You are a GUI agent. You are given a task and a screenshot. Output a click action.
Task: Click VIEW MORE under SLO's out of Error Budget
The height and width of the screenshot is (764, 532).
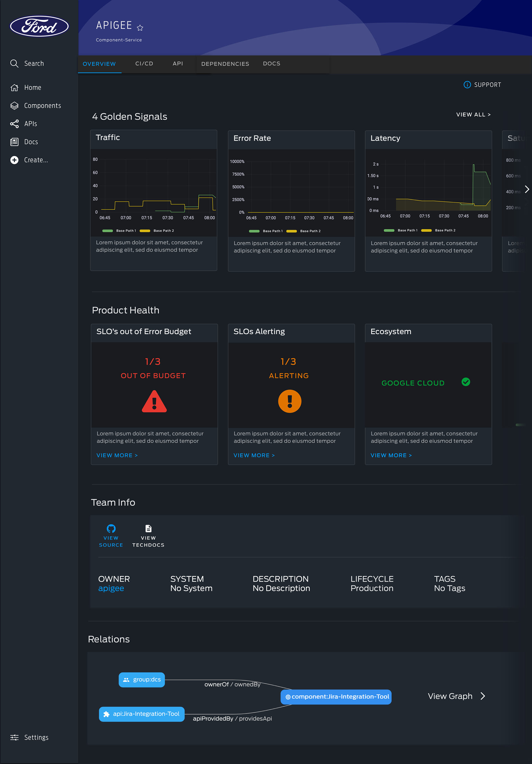(x=117, y=455)
